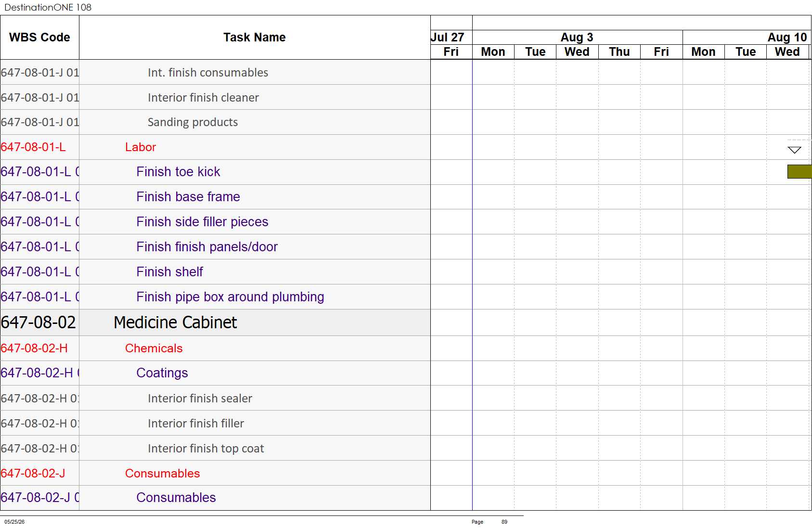Click the DestinationONE 108 title

click(48, 7)
